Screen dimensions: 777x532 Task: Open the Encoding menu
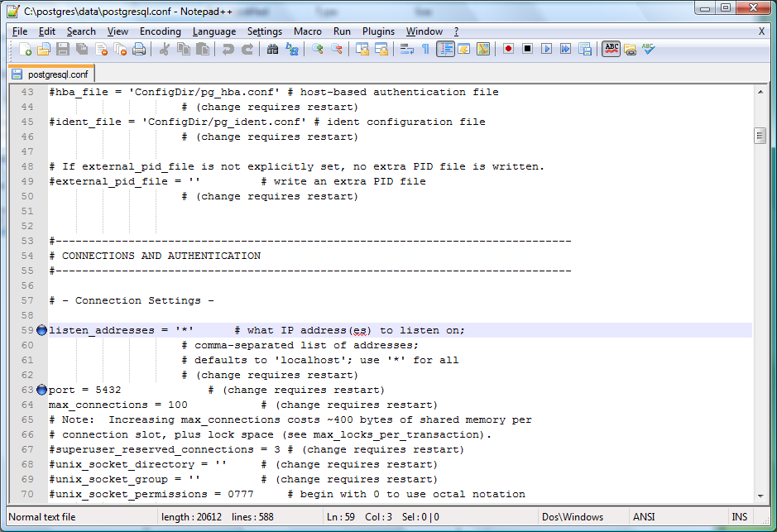tap(160, 31)
